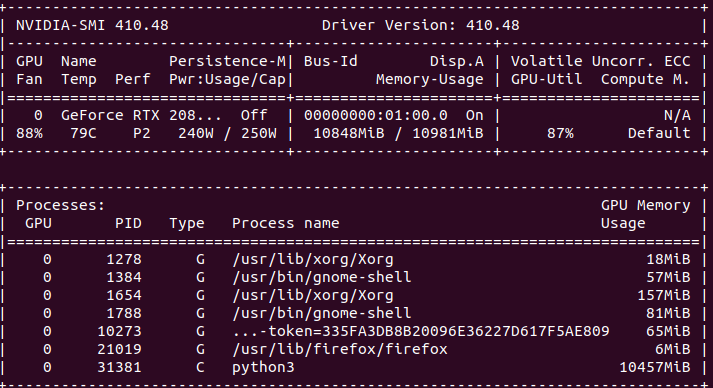Image resolution: width=713 pixels, height=388 pixels.
Task: Click the Disp.A value On
Action: pyautogui.click(x=475, y=116)
